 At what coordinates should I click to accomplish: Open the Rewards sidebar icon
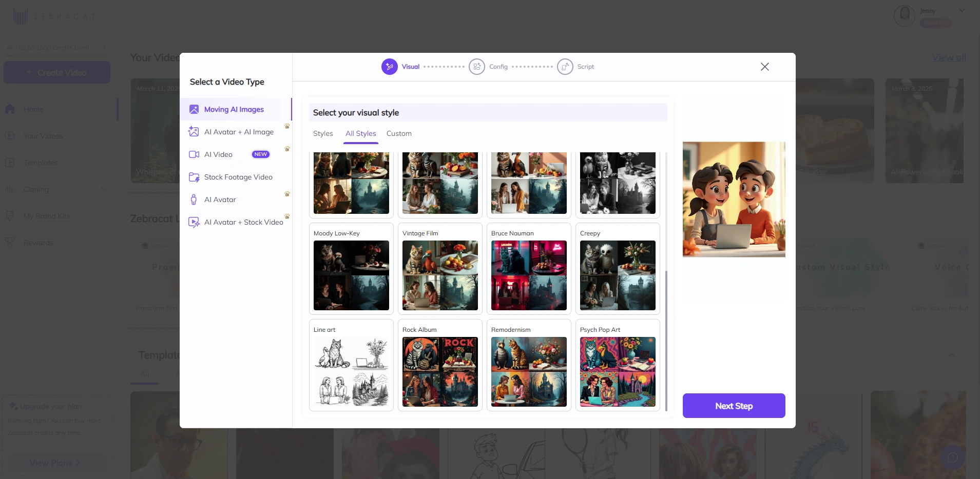click(10, 243)
